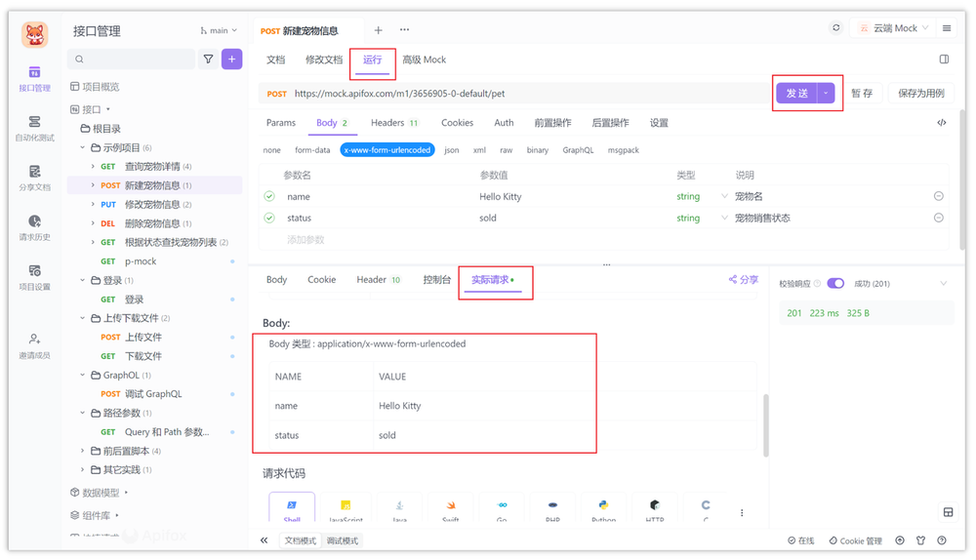Screen dimensions: 976x560
Task: Click the 保存为用例 button
Action: click(x=920, y=94)
